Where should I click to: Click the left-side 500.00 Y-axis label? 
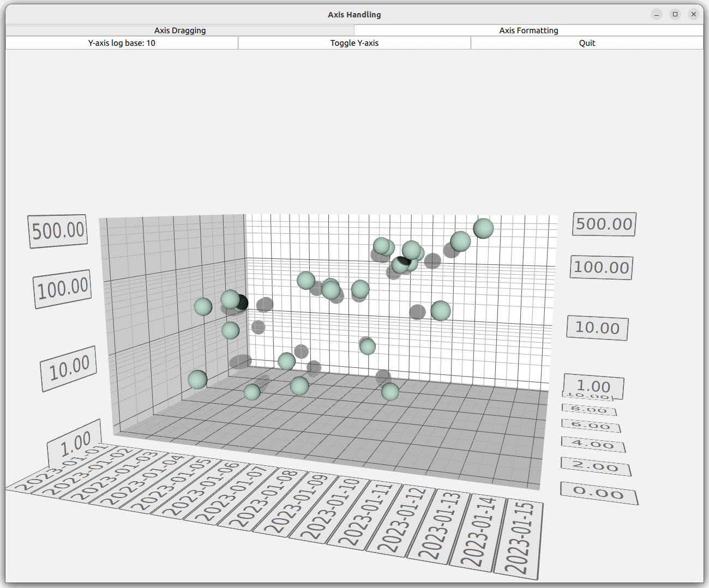58,231
